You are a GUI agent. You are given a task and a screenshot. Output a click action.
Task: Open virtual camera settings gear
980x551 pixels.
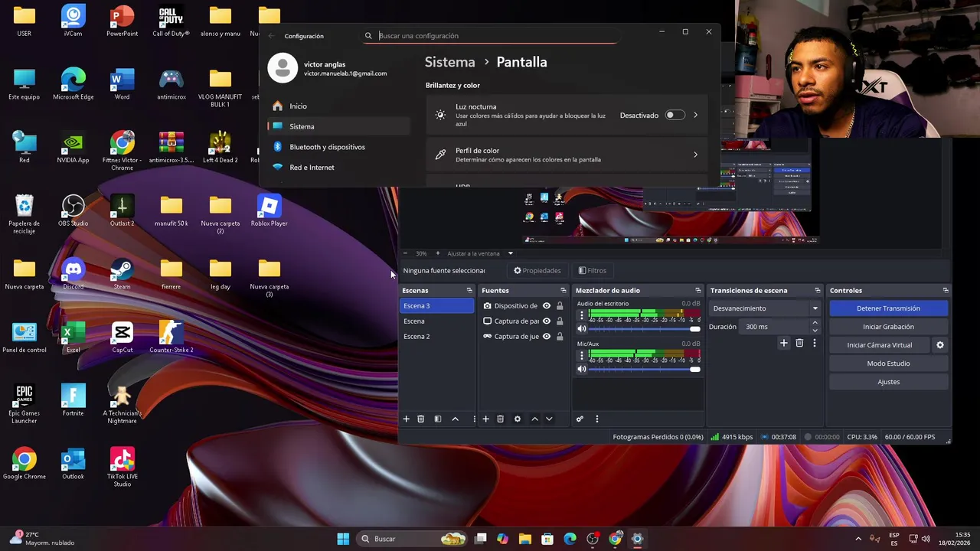click(940, 345)
